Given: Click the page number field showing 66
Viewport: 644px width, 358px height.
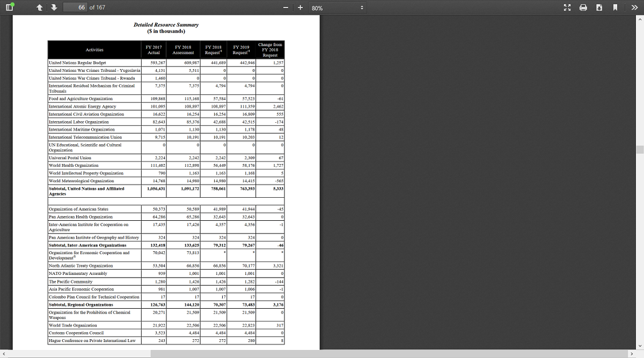Looking at the screenshot, I should (75, 8).
